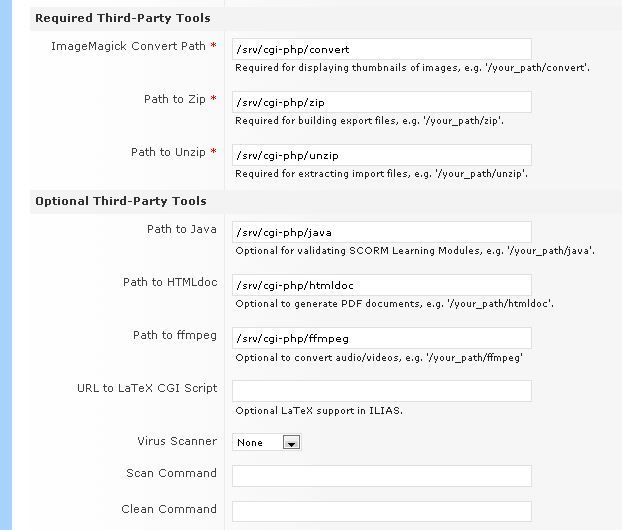Select the URL to LaTeX CGI Script field
This screenshot has width=622, height=530.
381,391
